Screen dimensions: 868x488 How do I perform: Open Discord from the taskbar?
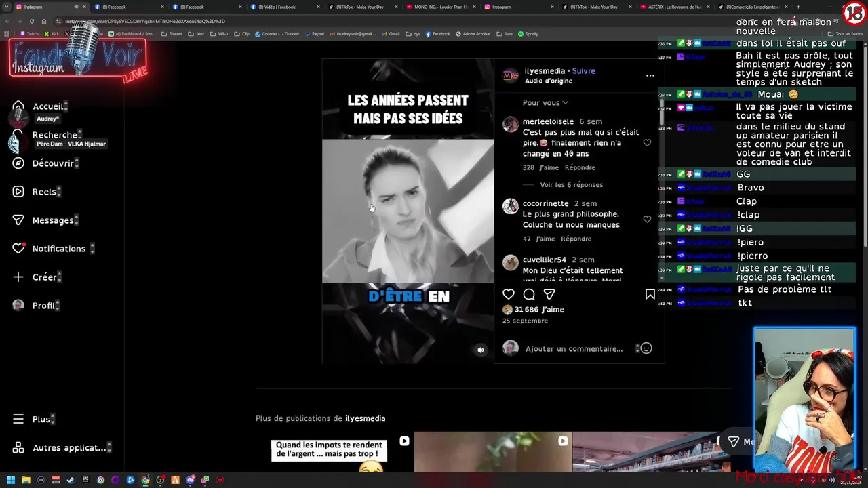coord(191,480)
